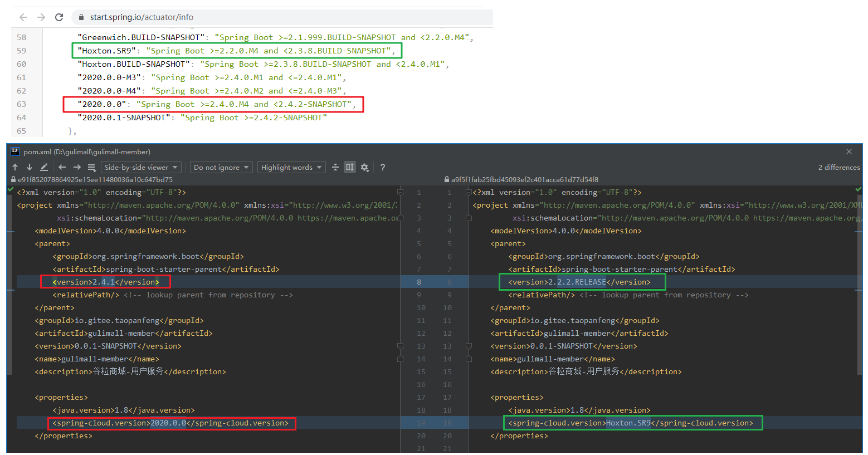Screen dimensions: 868x455
Task: Click right revision hash a9f5f1fab25fbd45093ef2c401acca61d77d54f8
Action: pos(525,180)
